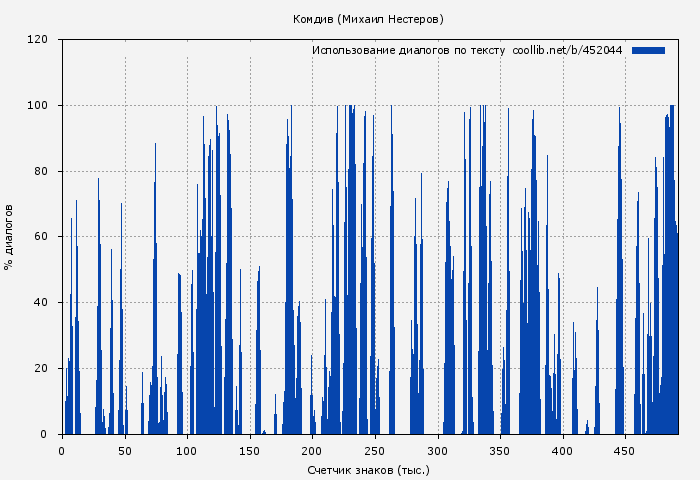
Task: Click the X-axis tick label 300
Action: 437,451
